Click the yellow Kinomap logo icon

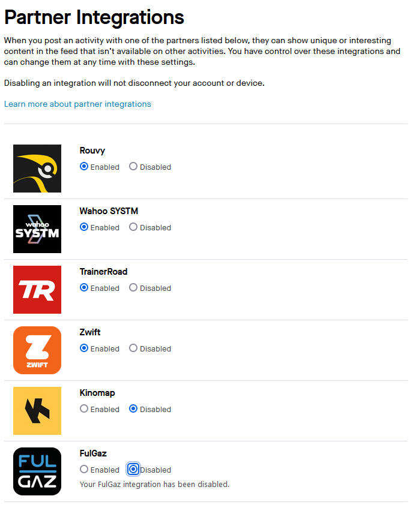[37, 411]
